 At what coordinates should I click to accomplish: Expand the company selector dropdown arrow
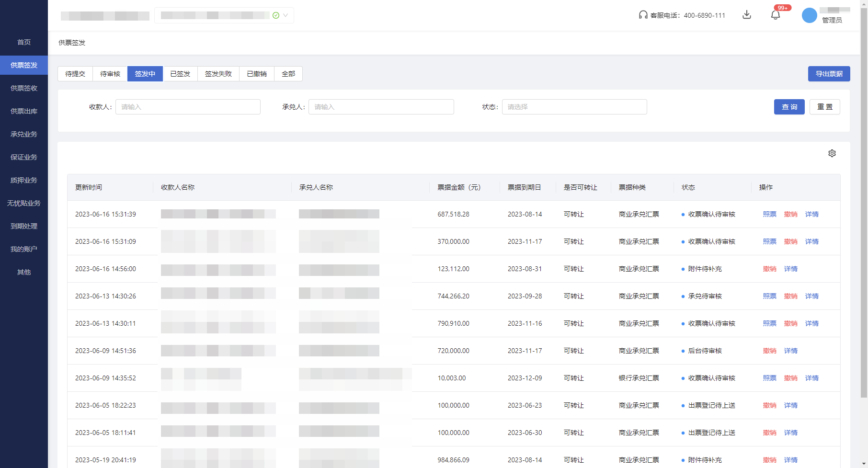pos(286,15)
